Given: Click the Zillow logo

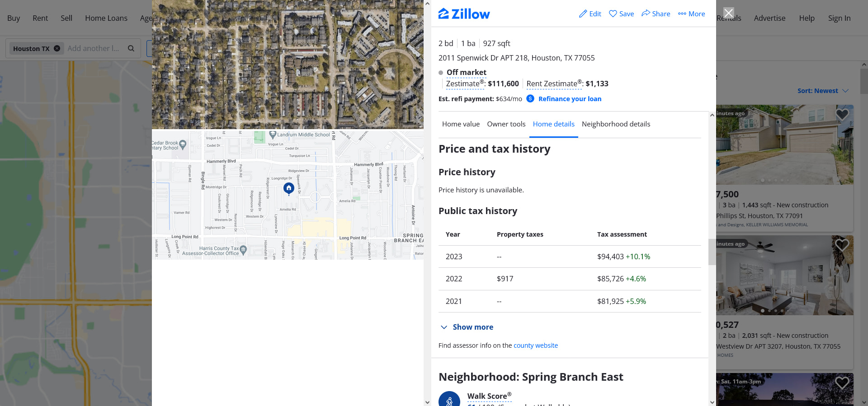Looking at the screenshot, I should (464, 14).
